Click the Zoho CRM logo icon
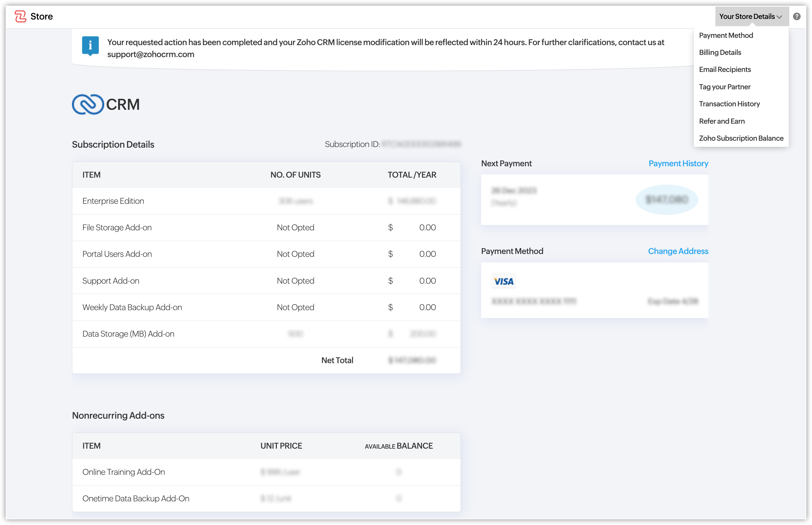 coord(88,104)
